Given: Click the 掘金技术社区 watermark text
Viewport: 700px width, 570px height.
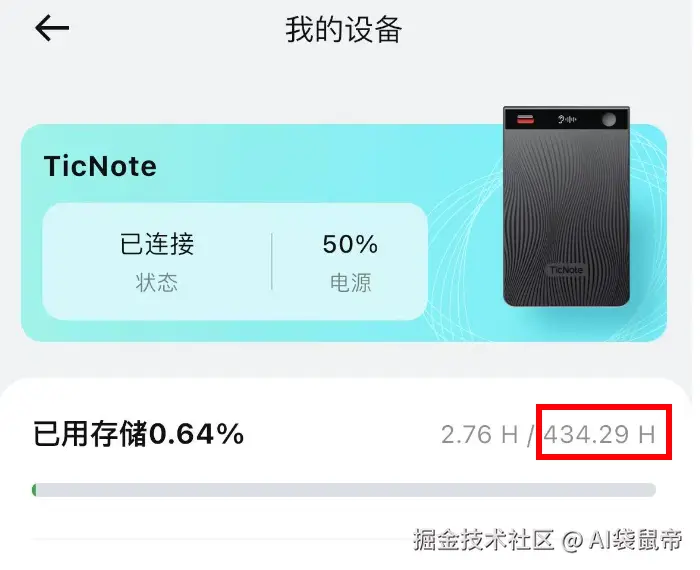Looking at the screenshot, I should [x=483, y=540].
